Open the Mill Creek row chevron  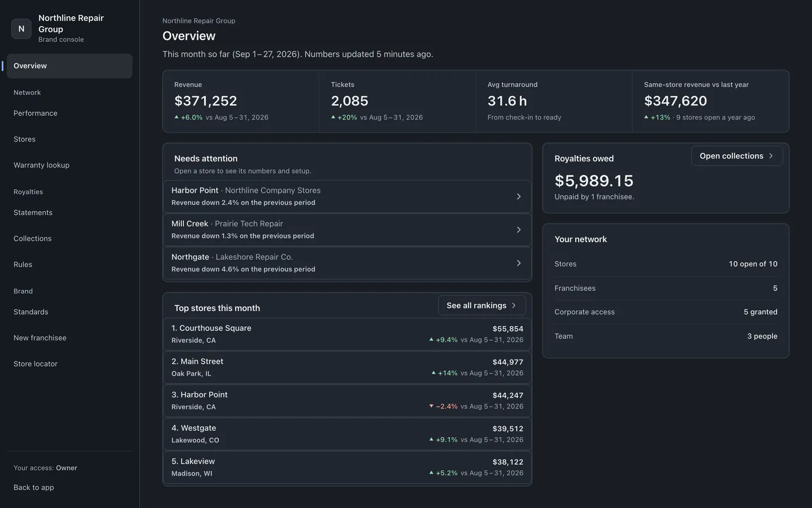coord(519,230)
